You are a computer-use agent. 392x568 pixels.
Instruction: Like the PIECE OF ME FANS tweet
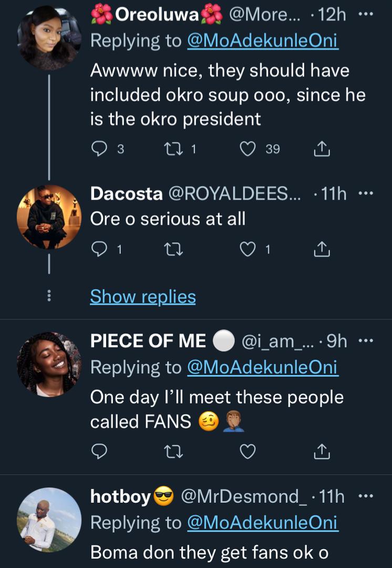coord(247,451)
